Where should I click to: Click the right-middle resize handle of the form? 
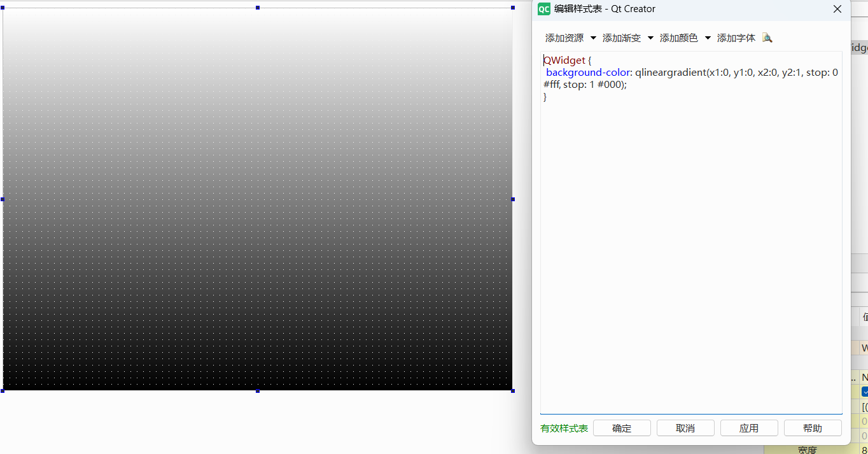click(x=513, y=199)
